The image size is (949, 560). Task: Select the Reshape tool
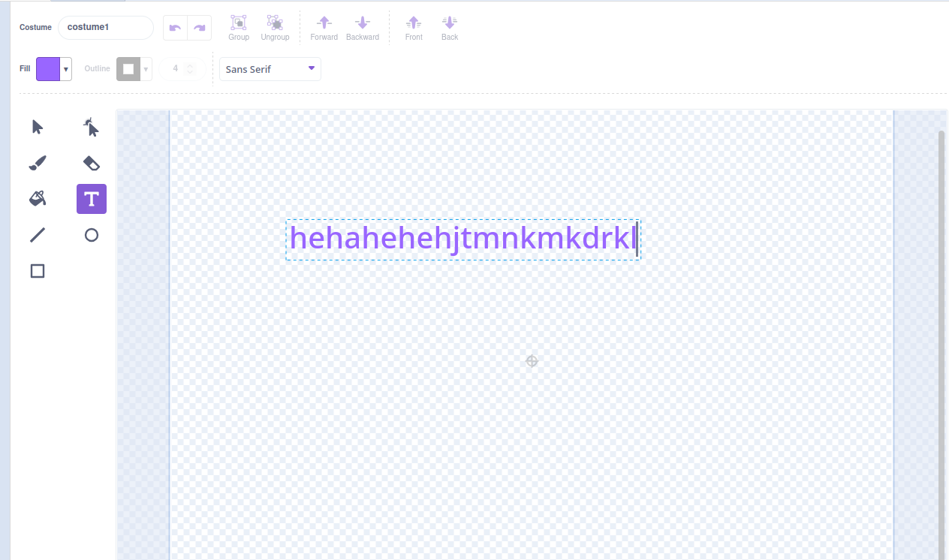(x=92, y=128)
